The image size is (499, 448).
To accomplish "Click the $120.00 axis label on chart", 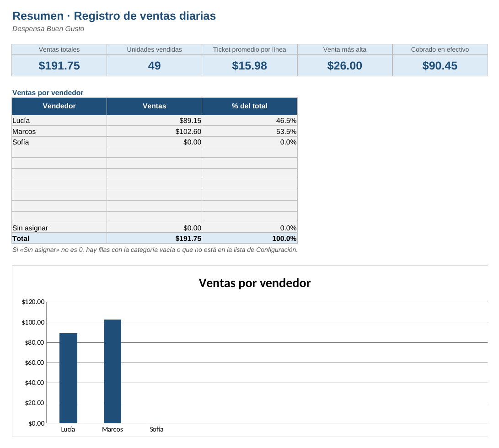I will coord(33,302).
